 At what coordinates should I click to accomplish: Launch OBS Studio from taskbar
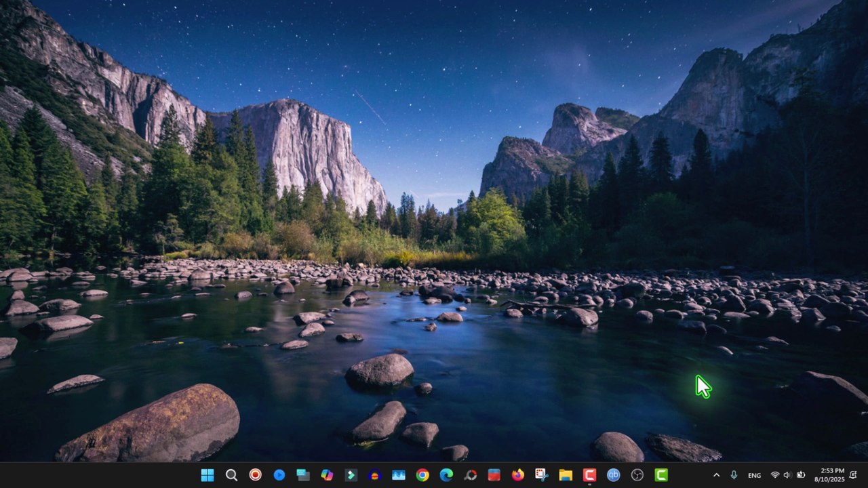[637, 475]
